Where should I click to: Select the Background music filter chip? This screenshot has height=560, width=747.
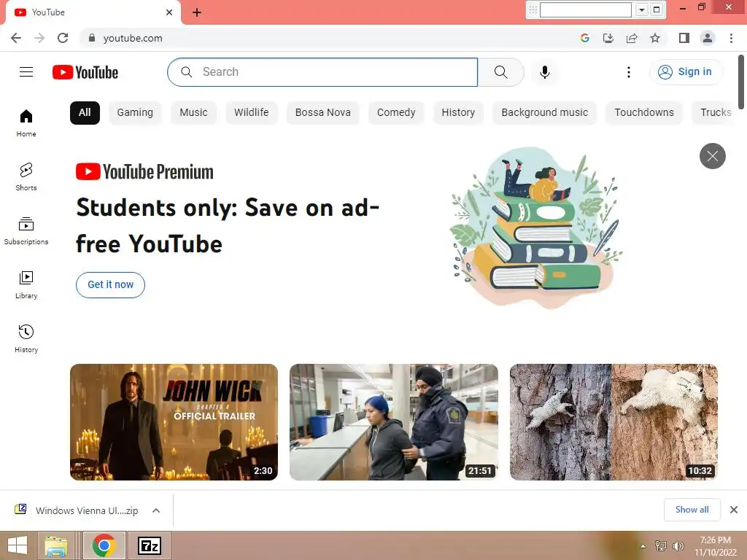[x=544, y=113]
